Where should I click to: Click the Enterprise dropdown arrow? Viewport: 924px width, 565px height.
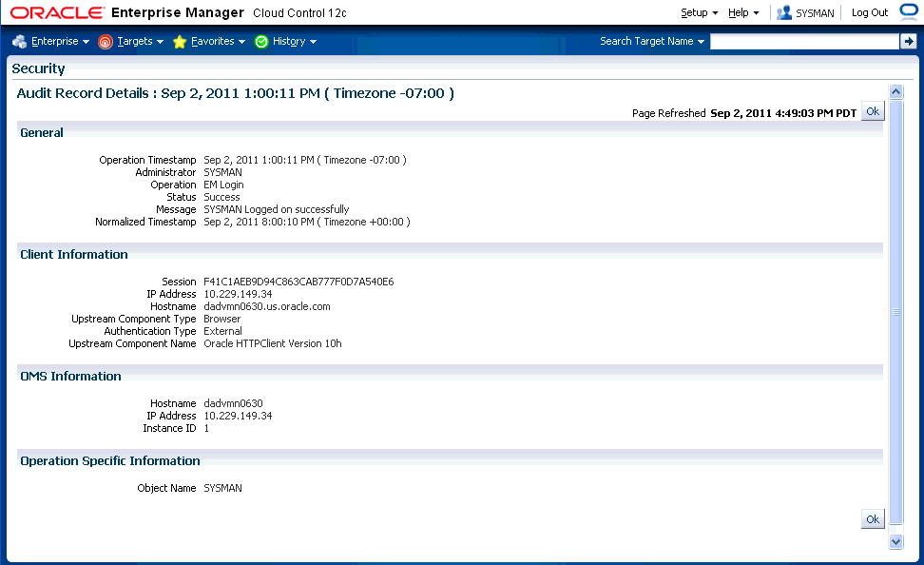(87, 42)
